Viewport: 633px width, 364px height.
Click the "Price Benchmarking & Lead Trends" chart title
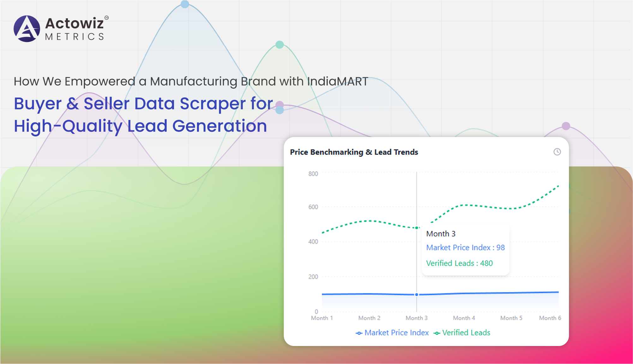click(x=354, y=152)
